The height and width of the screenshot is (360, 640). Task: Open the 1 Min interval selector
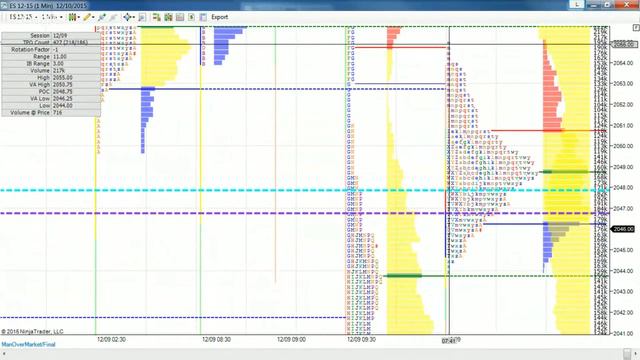coord(52,17)
